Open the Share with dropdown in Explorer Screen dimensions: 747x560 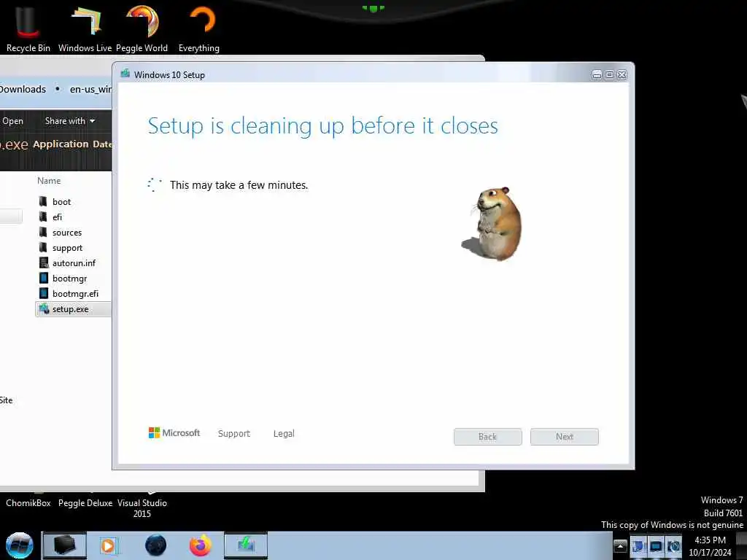[70, 121]
